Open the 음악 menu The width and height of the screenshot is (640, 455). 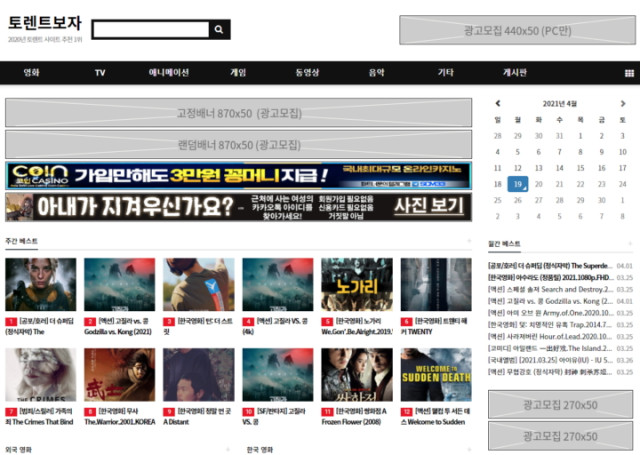pos(376,73)
